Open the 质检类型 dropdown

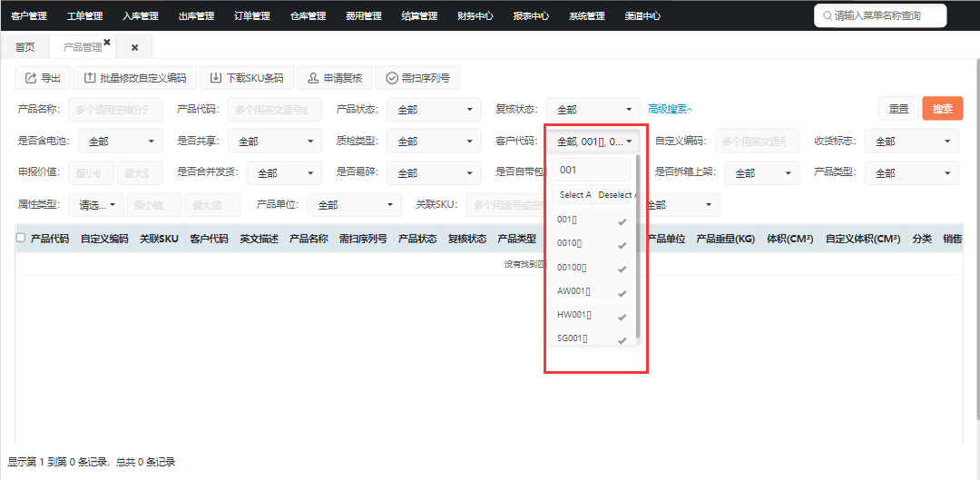(434, 142)
